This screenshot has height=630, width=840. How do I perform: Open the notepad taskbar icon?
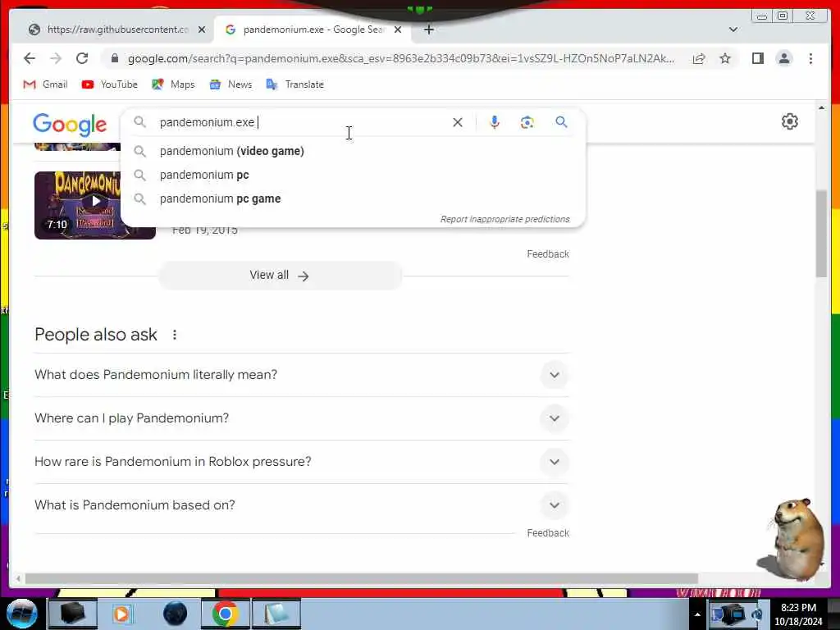[x=276, y=614]
